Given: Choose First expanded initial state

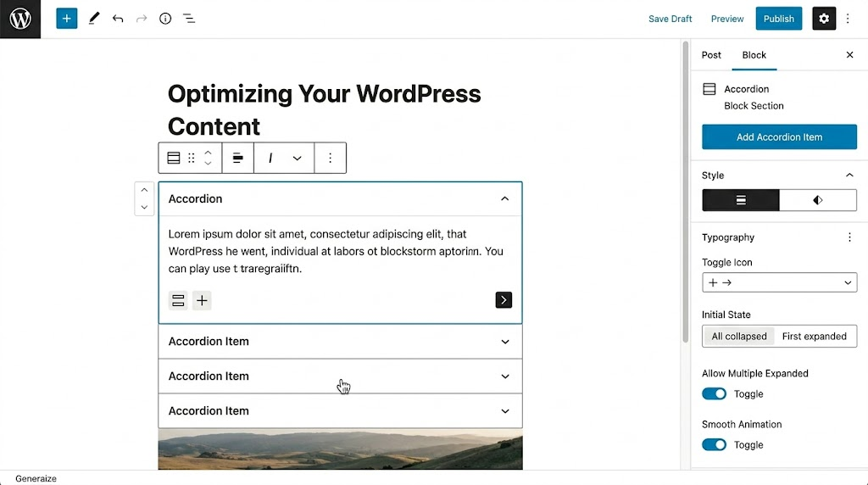Looking at the screenshot, I should pos(814,336).
